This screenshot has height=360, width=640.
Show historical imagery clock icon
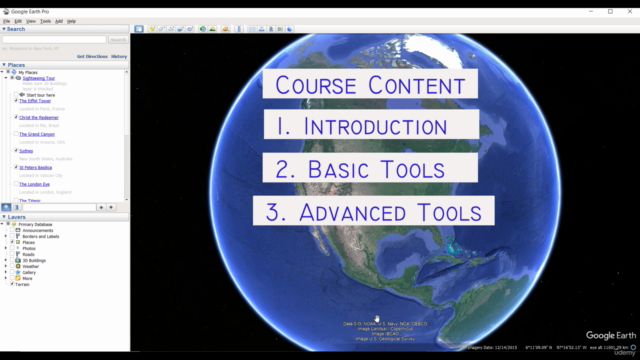pos(203,29)
